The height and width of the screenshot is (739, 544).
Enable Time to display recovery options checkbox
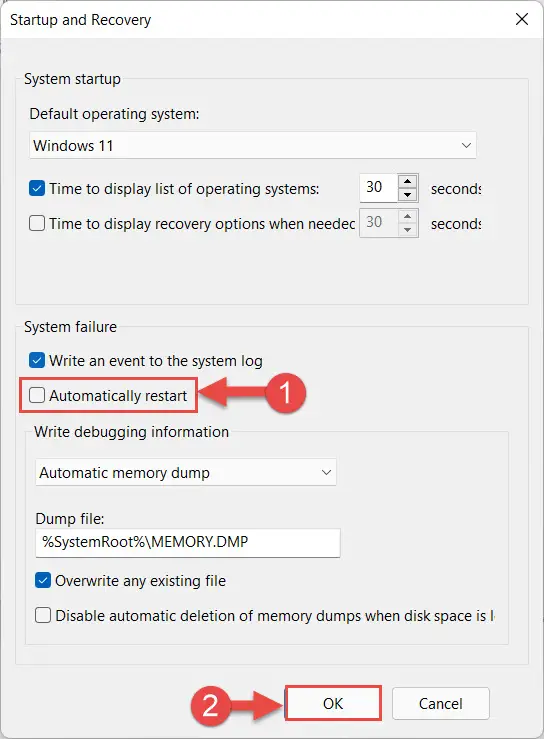pyautogui.click(x=37, y=223)
